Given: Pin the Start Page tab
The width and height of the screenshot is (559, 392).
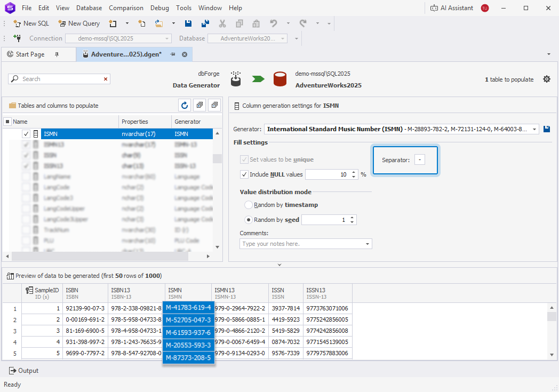Looking at the screenshot, I should 57,54.
